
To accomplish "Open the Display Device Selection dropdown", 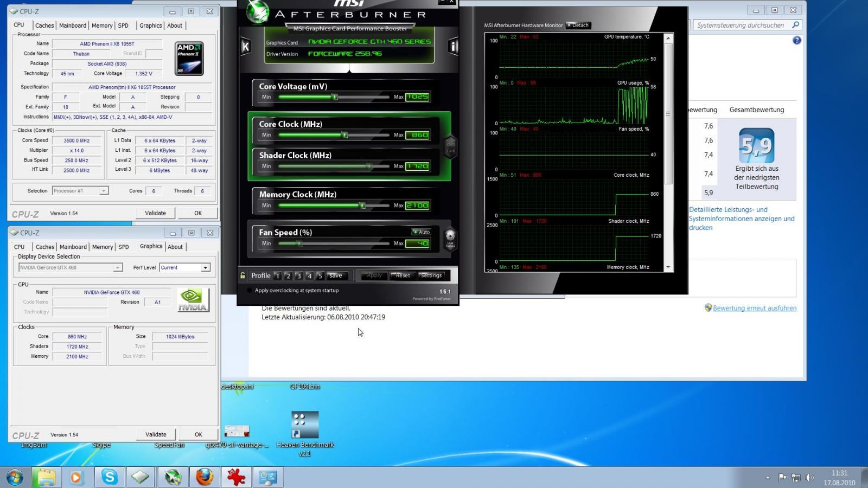I will (x=70, y=267).
